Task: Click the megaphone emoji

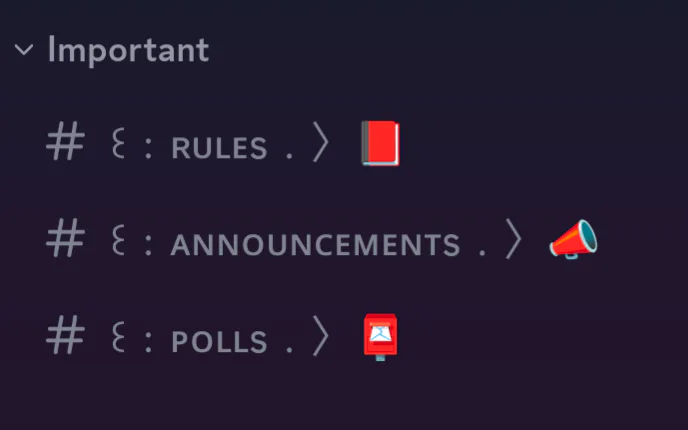Action: tap(573, 240)
